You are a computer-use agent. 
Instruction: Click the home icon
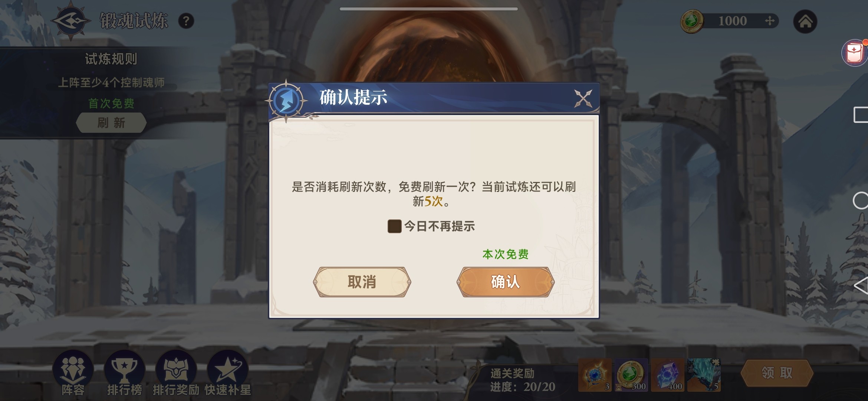pos(805,22)
